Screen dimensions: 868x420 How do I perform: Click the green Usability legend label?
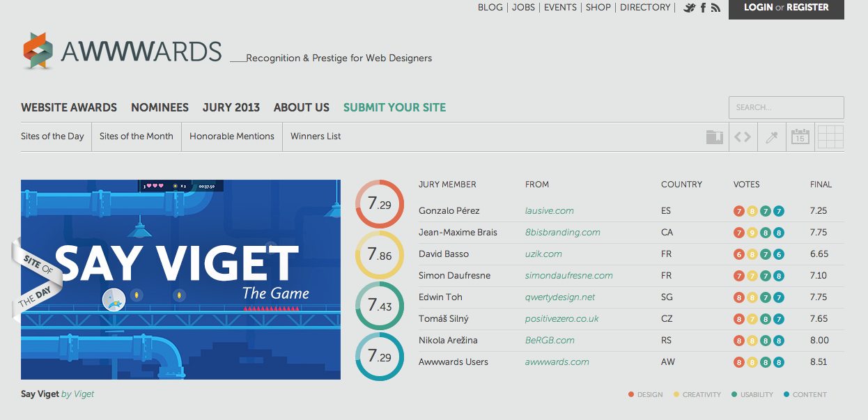click(x=752, y=394)
